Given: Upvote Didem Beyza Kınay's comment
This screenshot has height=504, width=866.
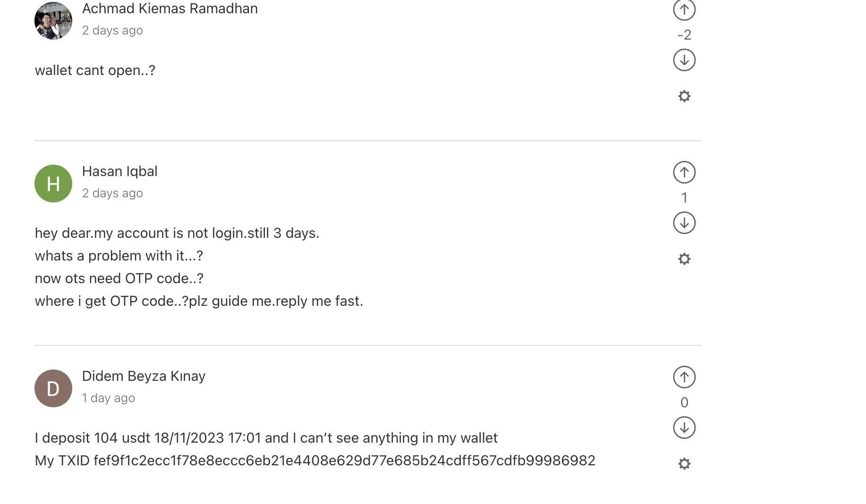Looking at the screenshot, I should pos(684,377).
